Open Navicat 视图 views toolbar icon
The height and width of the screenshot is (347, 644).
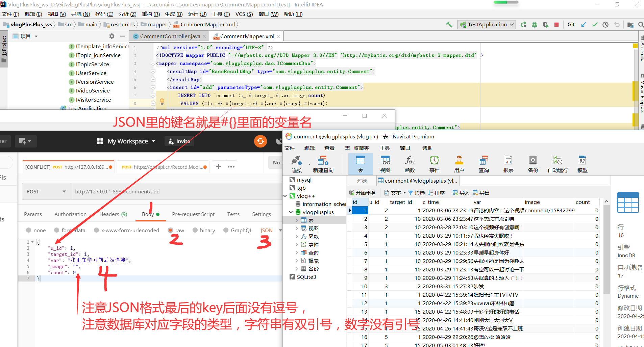(x=385, y=164)
